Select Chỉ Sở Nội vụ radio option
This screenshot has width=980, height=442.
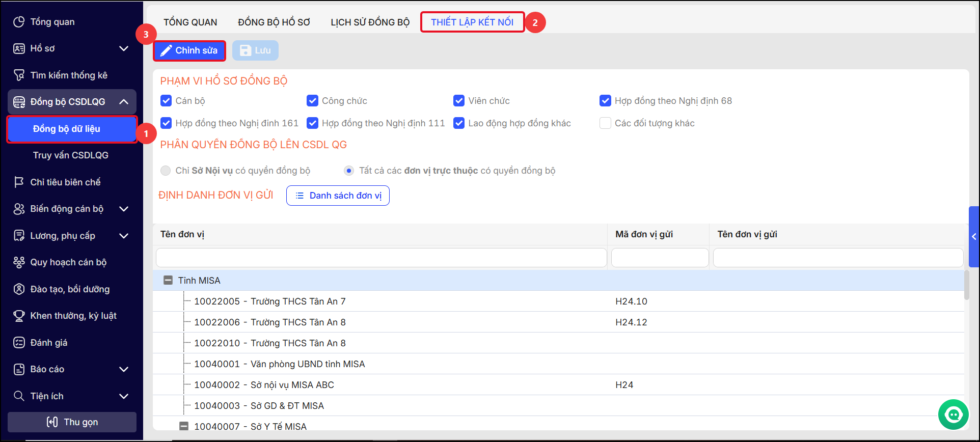[x=166, y=171]
